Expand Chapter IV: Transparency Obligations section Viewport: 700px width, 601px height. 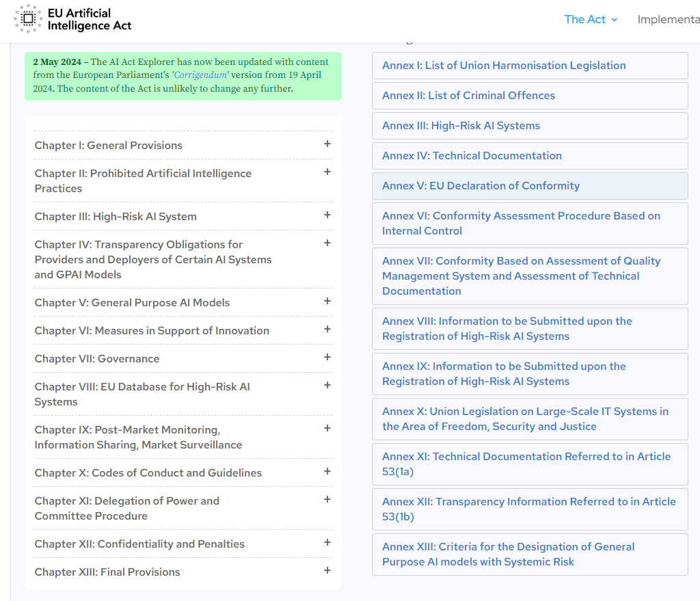tap(153, 259)
